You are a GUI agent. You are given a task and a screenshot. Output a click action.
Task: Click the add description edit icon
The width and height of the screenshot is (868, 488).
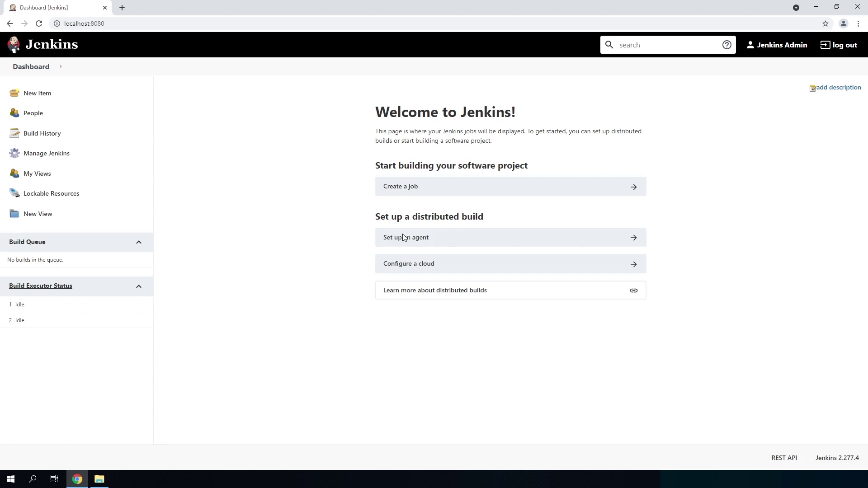812,88
